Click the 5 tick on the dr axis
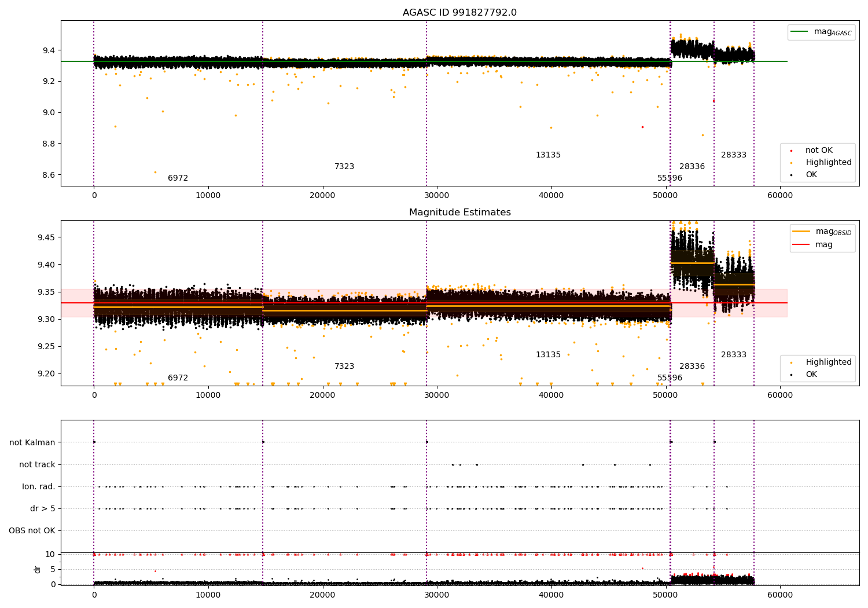 [53, 570]
